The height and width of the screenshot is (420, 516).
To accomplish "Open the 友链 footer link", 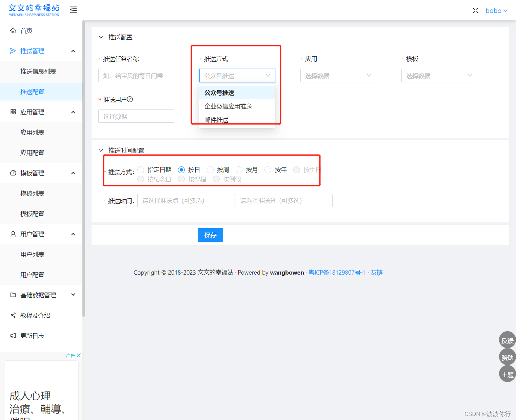I will (377, 273).
